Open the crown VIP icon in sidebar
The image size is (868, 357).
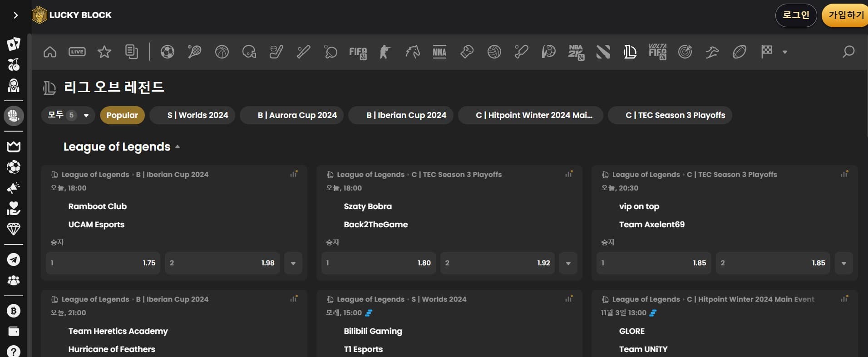point(14,146)
